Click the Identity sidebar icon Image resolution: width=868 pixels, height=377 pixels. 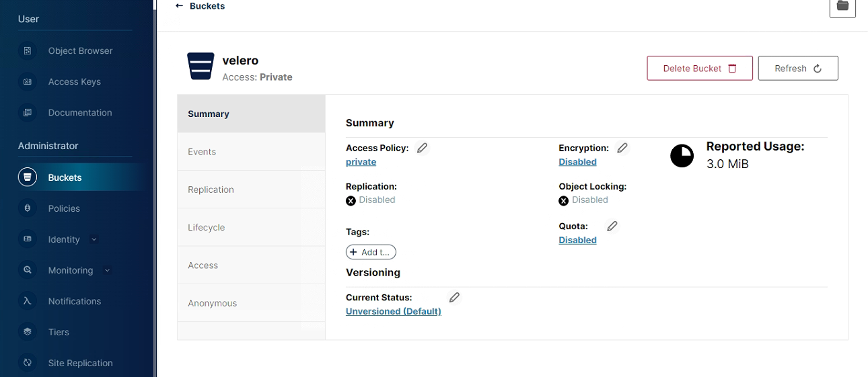pos(28,239)
